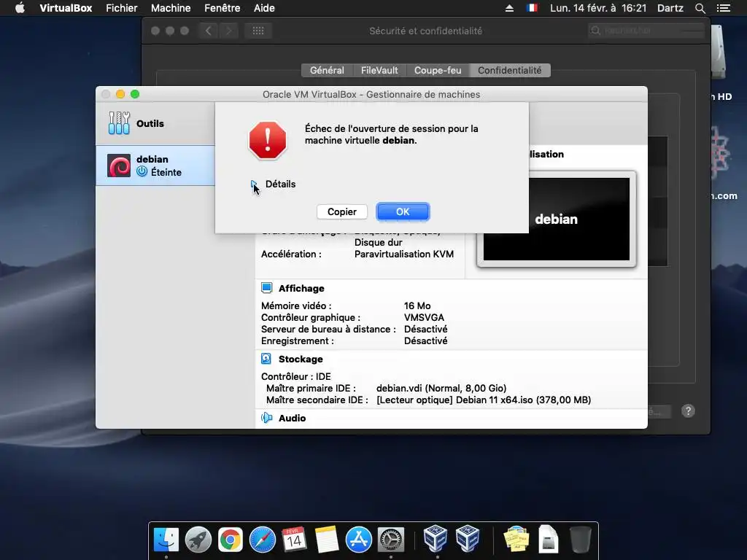The width and height of the screenshot is (747, 560).
Task: Select Confidentialité tab in Sécurité window
Action: click(509, 71)
